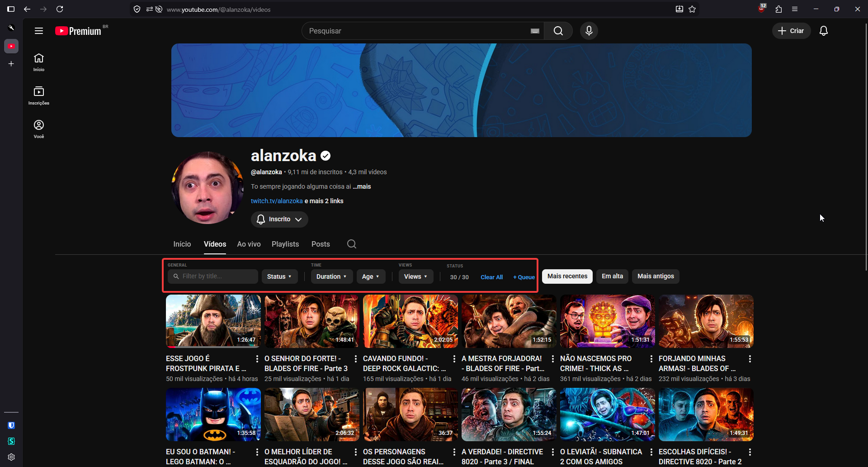Viewport: 868px width, 467px height.
Task: Open the Inscrito subscription dropdown
Action: tap(279, 219)
